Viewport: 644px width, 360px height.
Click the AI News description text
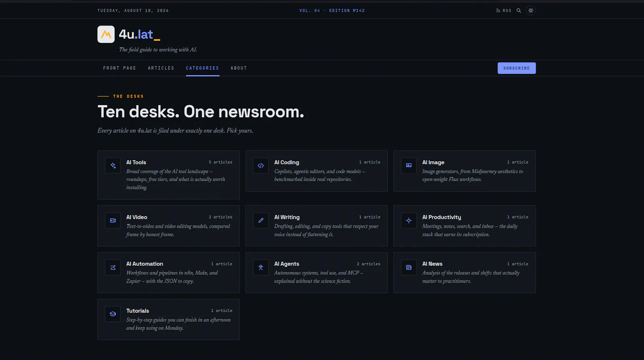point(471,277)
